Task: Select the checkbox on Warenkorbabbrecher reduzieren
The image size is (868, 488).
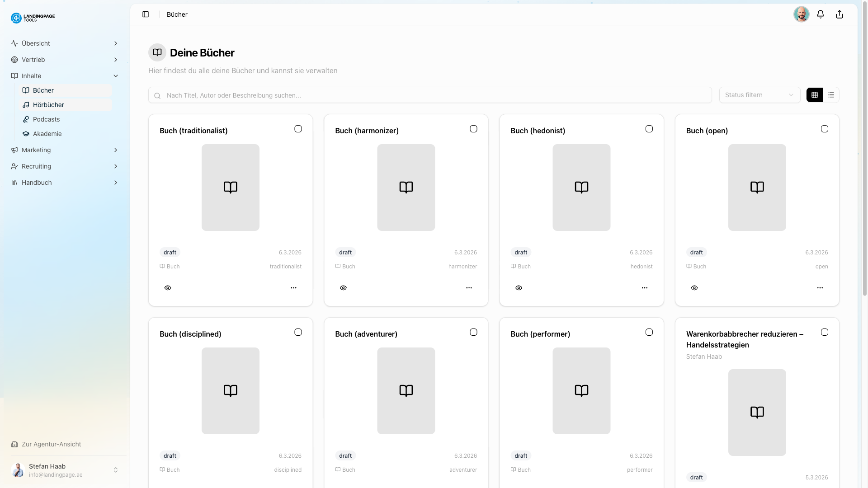Action: [x=825, y=332]
